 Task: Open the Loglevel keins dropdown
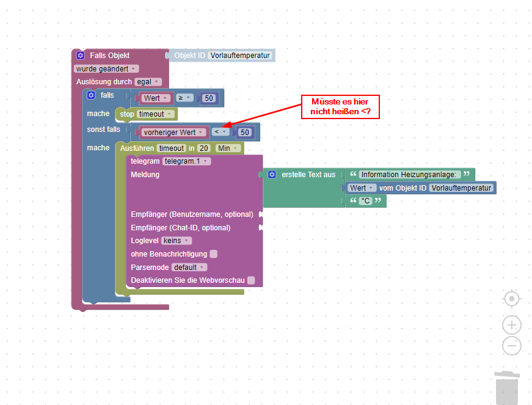click(177, 241)
